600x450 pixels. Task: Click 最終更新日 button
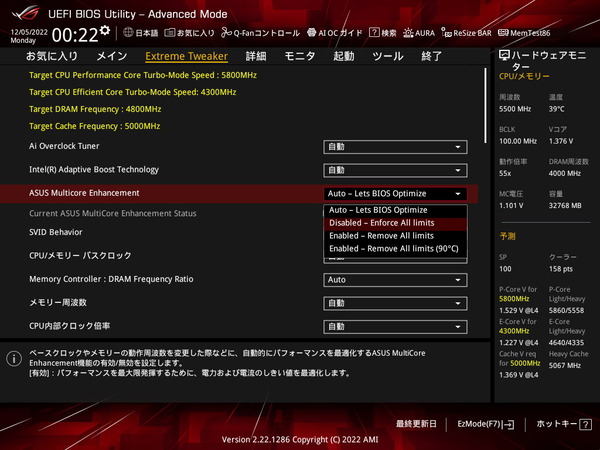coord(416,424)
